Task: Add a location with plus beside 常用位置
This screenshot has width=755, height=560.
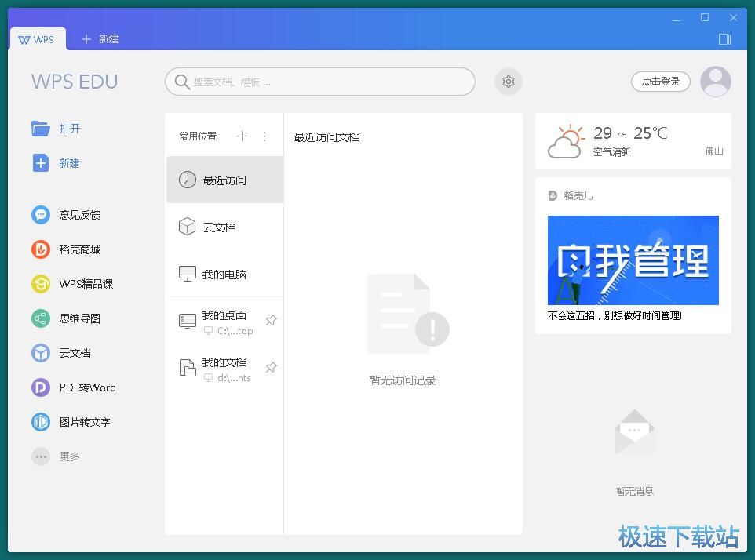Action: [242, 136]
